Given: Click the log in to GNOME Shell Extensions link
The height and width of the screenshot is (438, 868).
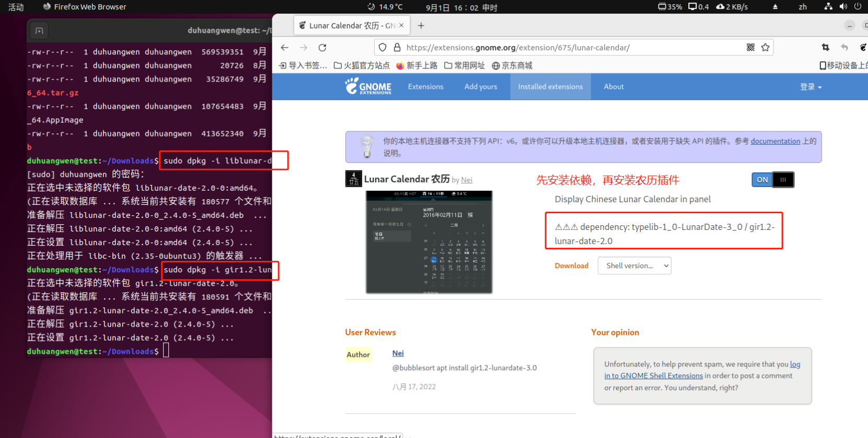Looking at the screenshot, I should coord(702,370).
